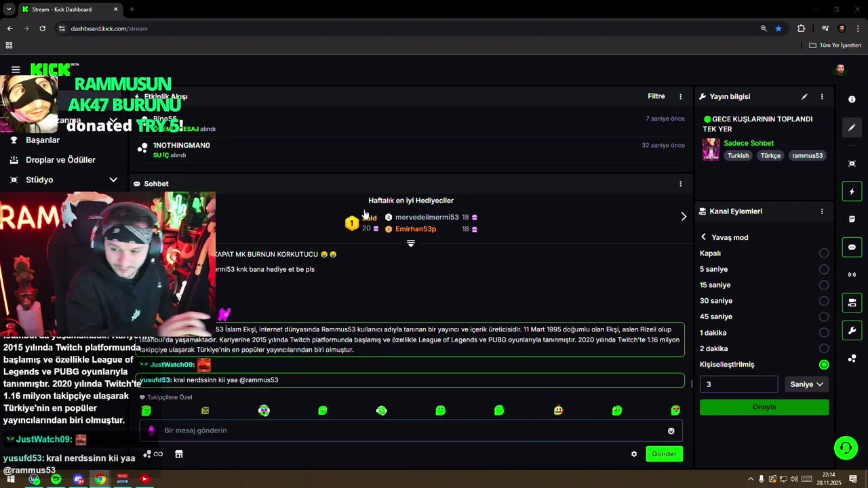The height and width of the screenshot is (488, 868).
Task: Open the Windows Start menu
Action: click(11, 479)
